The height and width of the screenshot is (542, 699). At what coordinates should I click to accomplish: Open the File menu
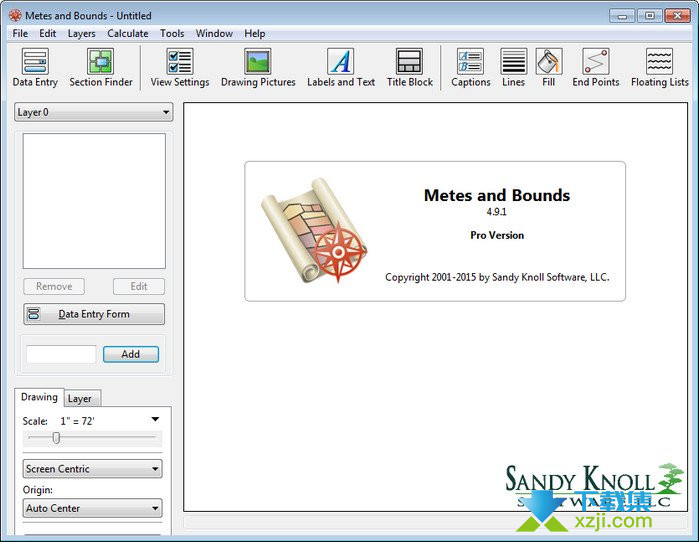(20, 33)
